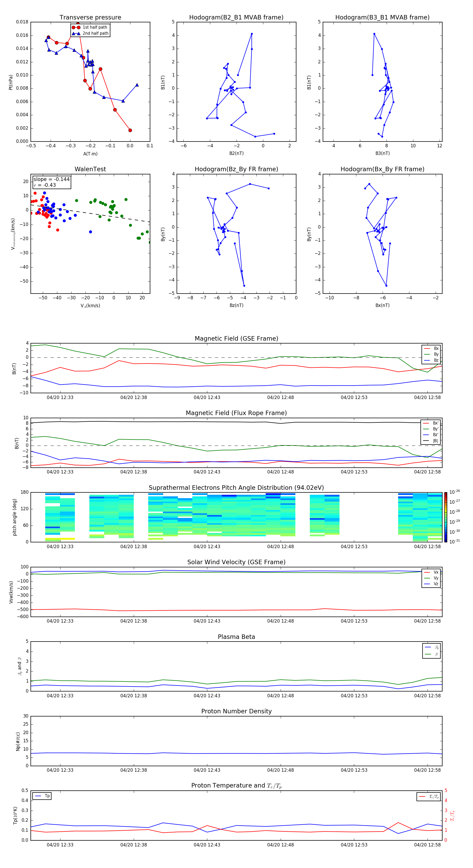The width and height of the screenshot is (473, 868).
Task: Click the 'B3(nT)' x-axis label
Action: click(382, 153)
